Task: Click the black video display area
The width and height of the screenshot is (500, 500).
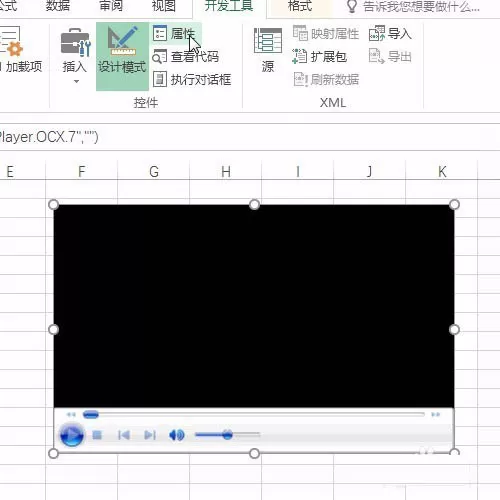Action: pos(254,306)
